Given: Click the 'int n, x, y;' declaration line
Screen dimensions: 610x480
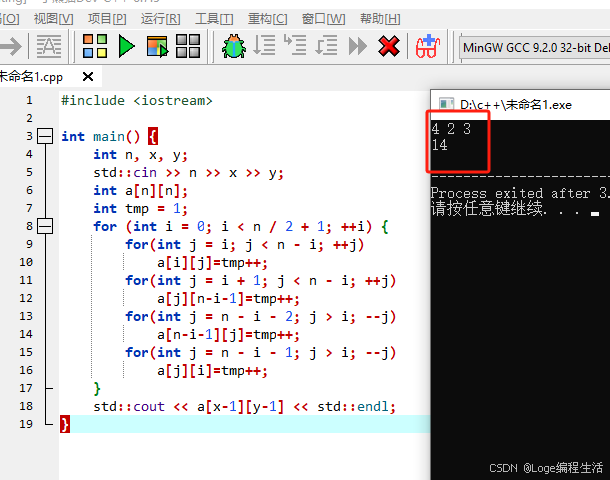Looking at the screenshot, I should click(x=140, y=155).
